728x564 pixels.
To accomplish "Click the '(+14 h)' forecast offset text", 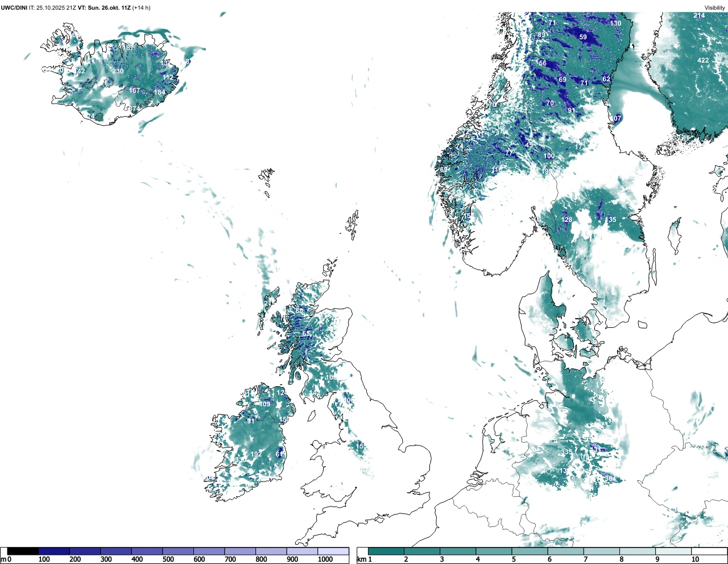I will point(141,7).
